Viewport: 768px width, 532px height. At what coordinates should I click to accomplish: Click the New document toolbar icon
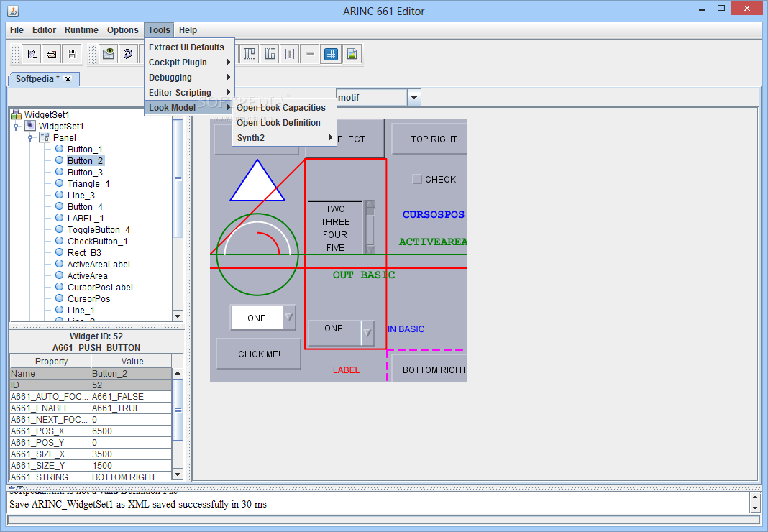point(32,54)
